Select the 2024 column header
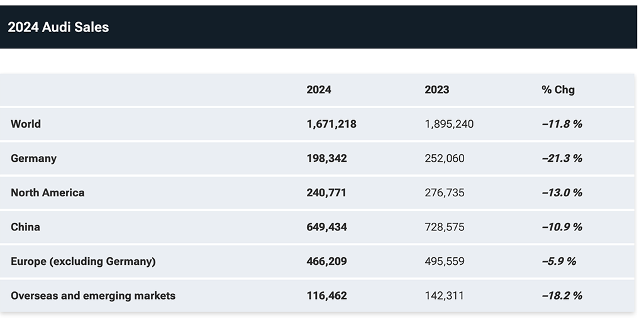Viewport: 644px width, 319px height. [x=319, y=89]
